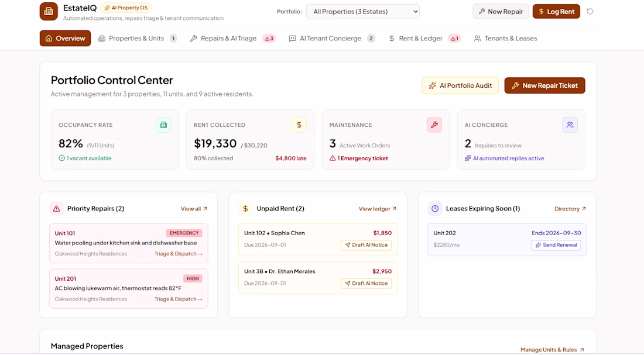This screenshot has height=355, width=644.
Task: Create a New Repair Ticket
Action: click(x=544, y=85)
